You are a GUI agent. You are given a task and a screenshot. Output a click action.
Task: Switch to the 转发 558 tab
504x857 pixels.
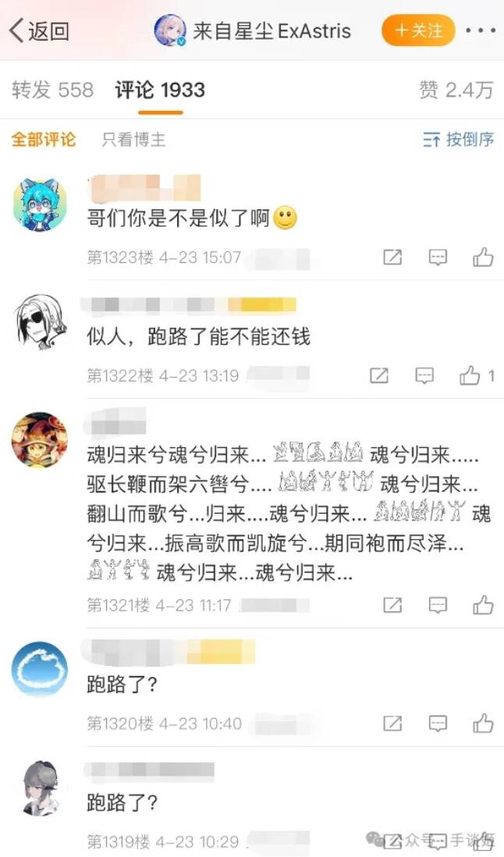[53, 91]
